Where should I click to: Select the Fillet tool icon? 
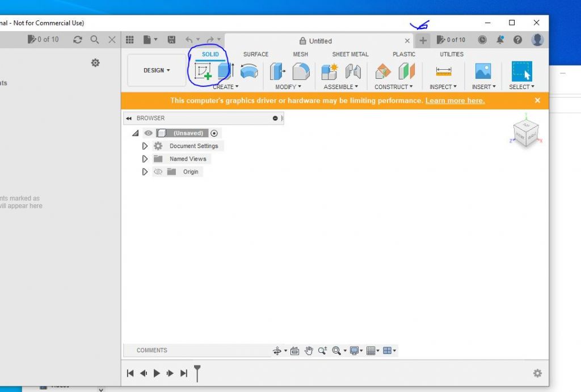pos(301,71)
